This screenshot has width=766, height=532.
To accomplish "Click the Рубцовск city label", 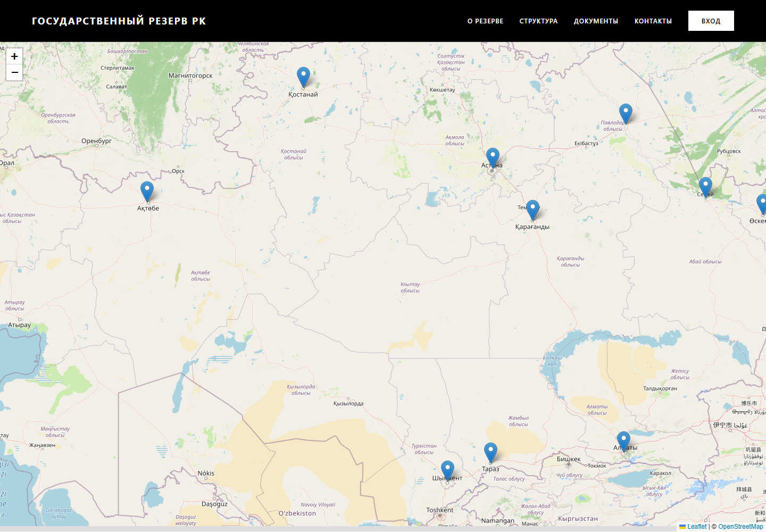I will [x=729, y=151].
